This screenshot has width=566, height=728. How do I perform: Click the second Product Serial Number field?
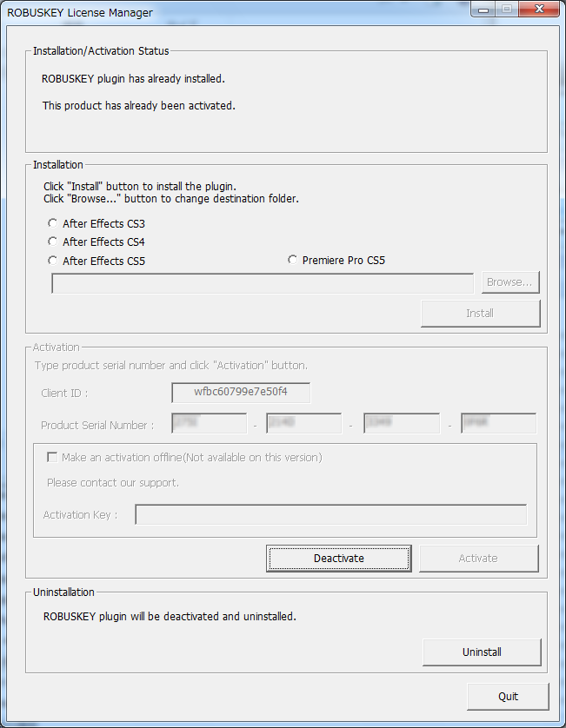(x=304, y=423)
